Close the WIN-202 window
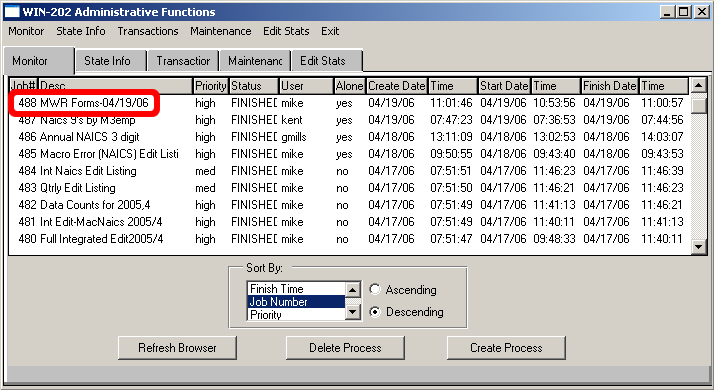 pyautogui.click(x=701, y=12)
